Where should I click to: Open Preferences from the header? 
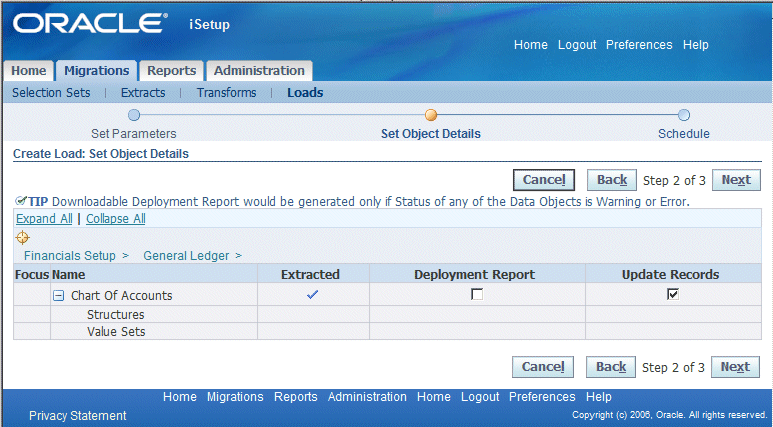pyautogui.click(x=639, y=45)
